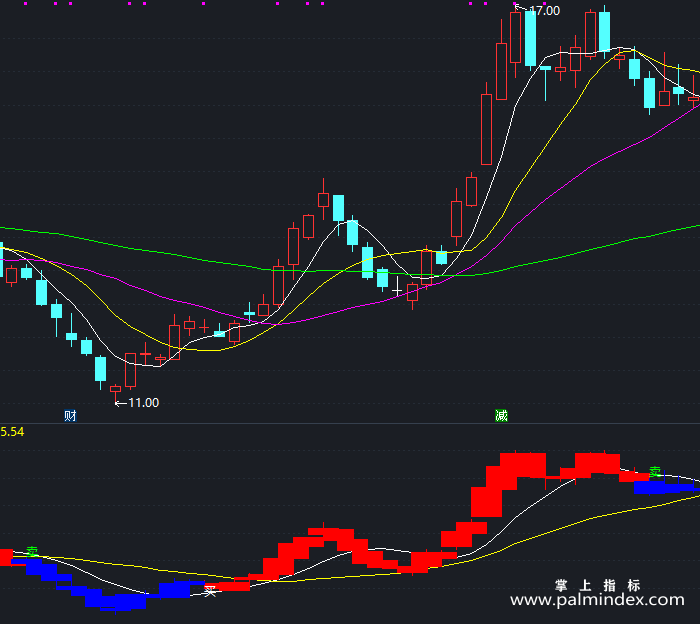This screenshot has width=700, height=624.
Task: Click the blue 财 marker icon
Action: (71, 416)
